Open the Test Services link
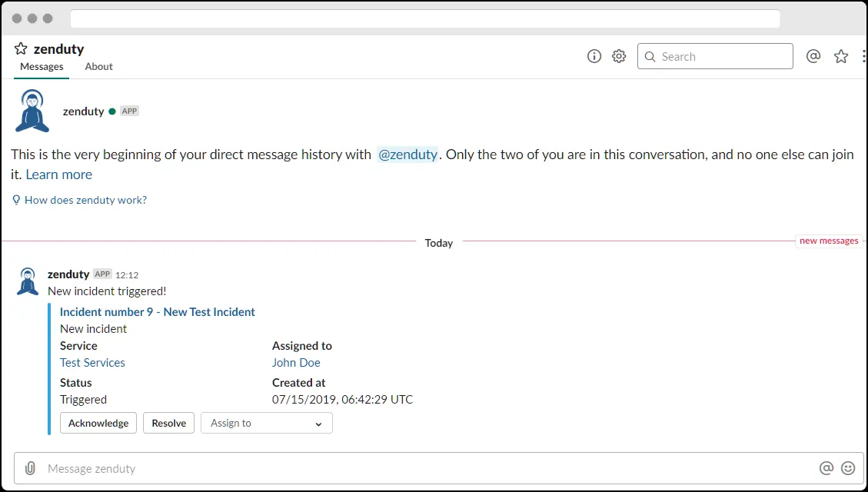This screenshot has width=868, height=492. [92, 363]
